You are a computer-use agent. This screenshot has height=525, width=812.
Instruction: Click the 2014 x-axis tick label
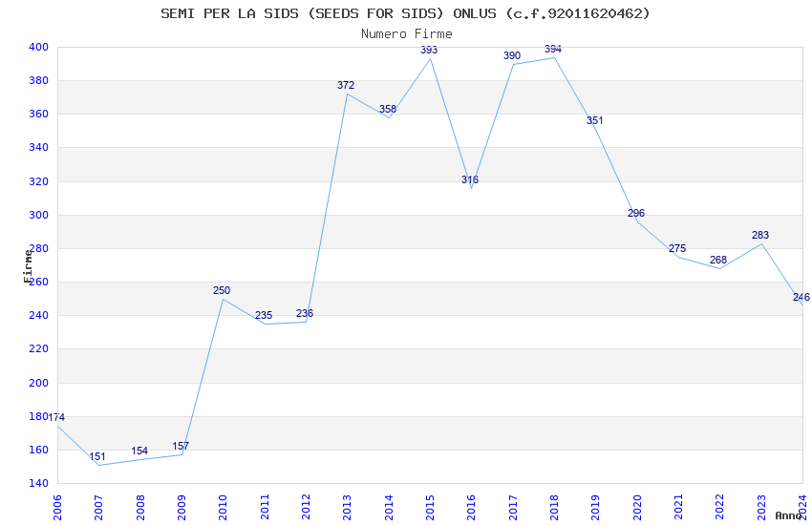(x=389, y=507)
